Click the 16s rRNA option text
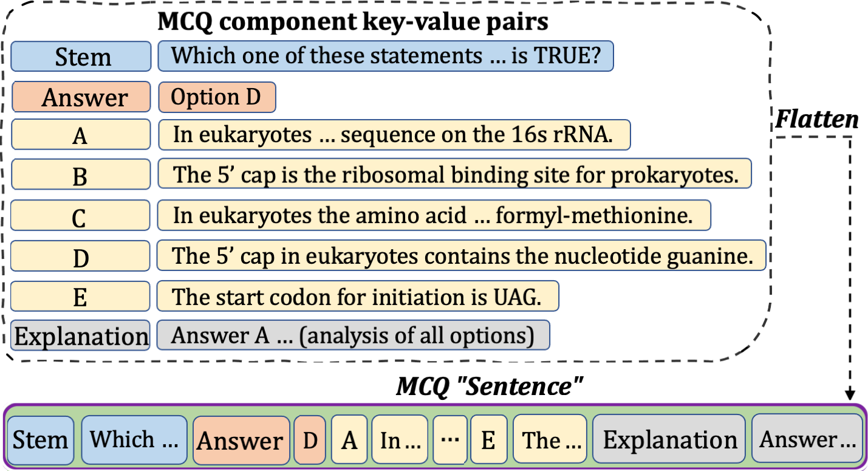This screenshot has height=471, width=868. (x=394, y=135)
